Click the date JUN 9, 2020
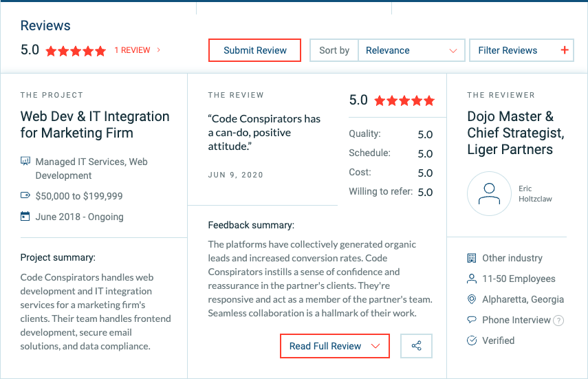 click(235, 175)
